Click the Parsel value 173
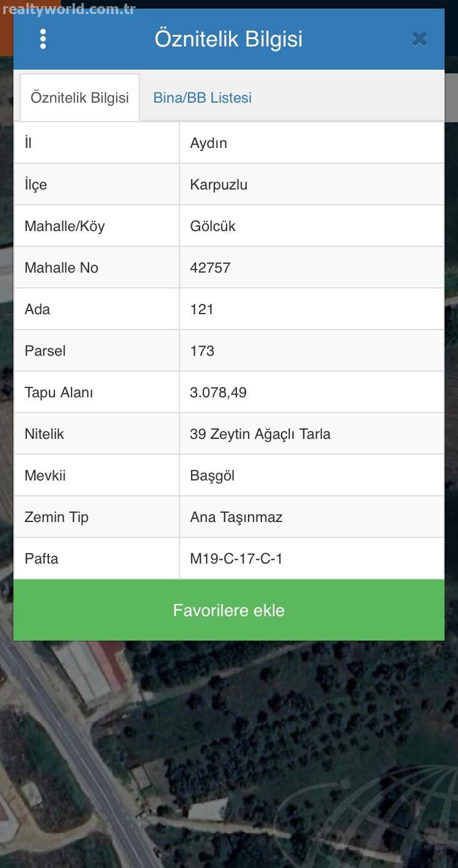 tap(202, 351)
